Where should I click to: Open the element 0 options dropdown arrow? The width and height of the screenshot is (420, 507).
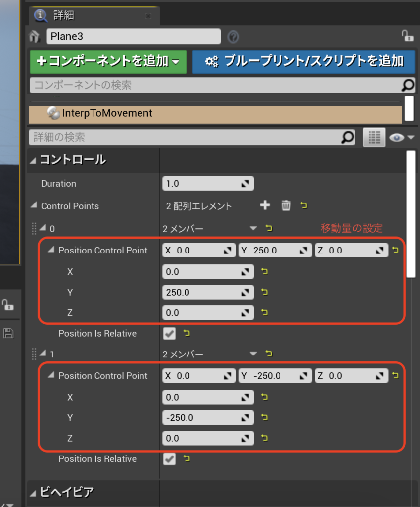coord(253,228)
